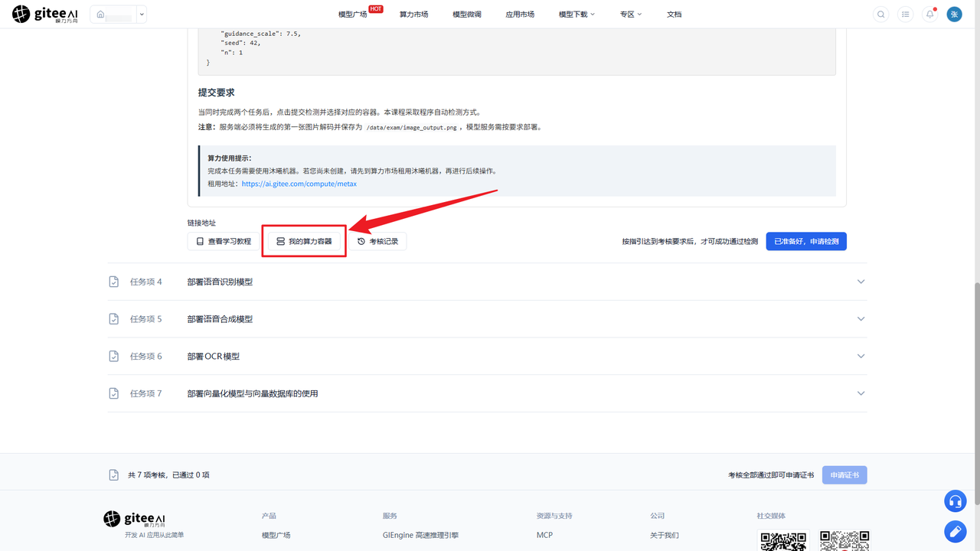Screen dimensions: 980x551
Task: Select the footer 产品 heading
Action: pyautogui.click(x=269, y=516)
